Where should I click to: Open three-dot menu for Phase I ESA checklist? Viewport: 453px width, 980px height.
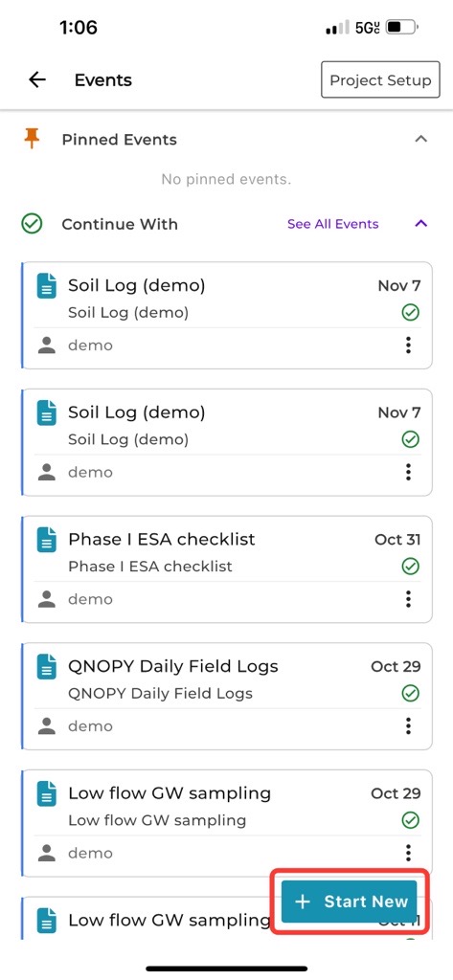(x=408, y=599)
